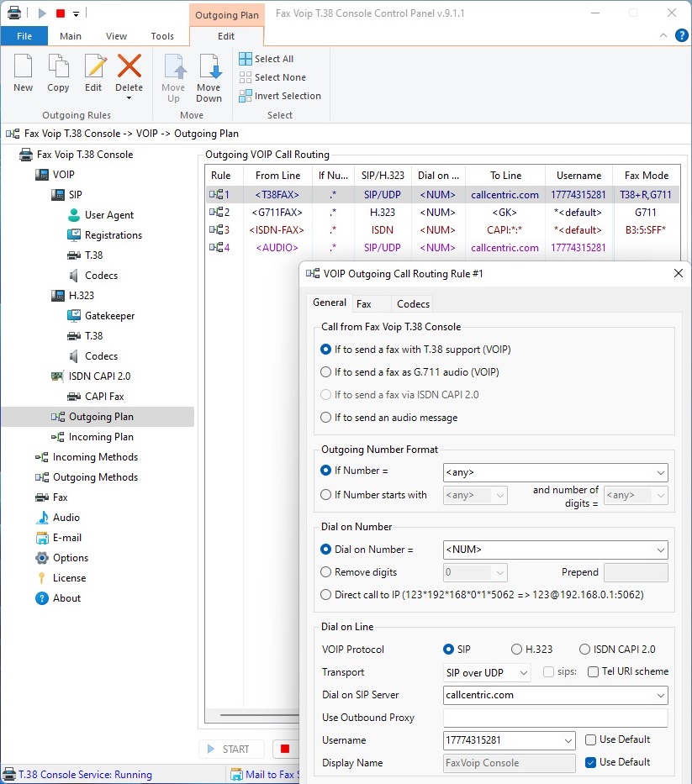Select 'If Number starts with' option
Image resolution: width=692 pixels, height=784 pixels.
coord(325,494)
